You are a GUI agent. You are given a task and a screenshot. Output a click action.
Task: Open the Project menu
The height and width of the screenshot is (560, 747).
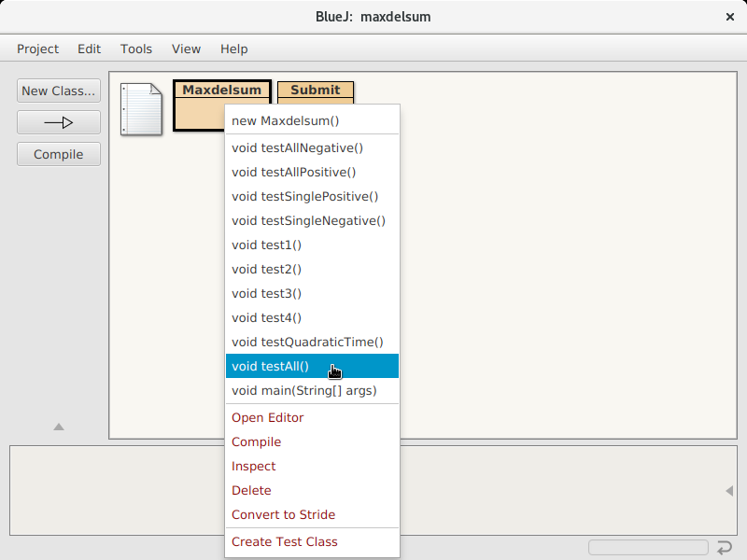tap(37, 49)
